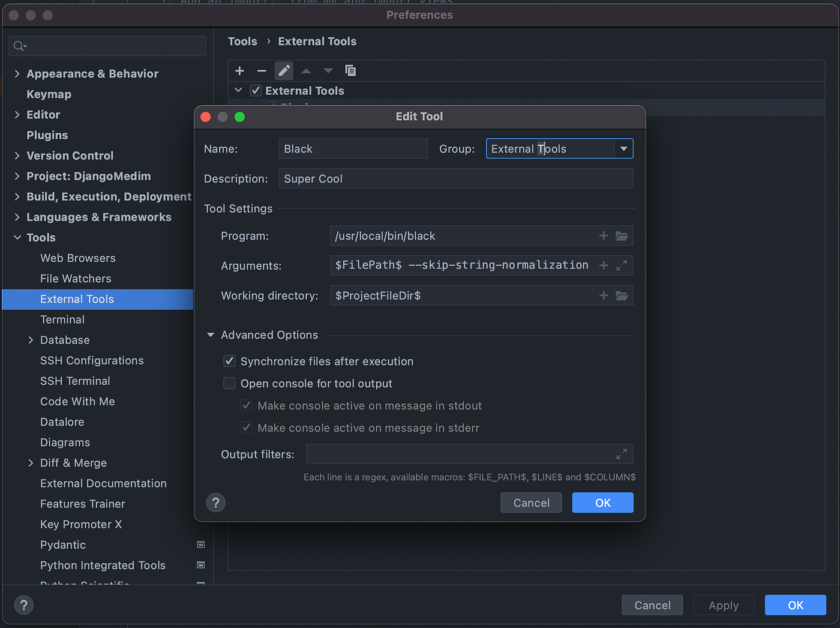Enable Open console for tool output
The image size is (840, 628).
point(229,383)
